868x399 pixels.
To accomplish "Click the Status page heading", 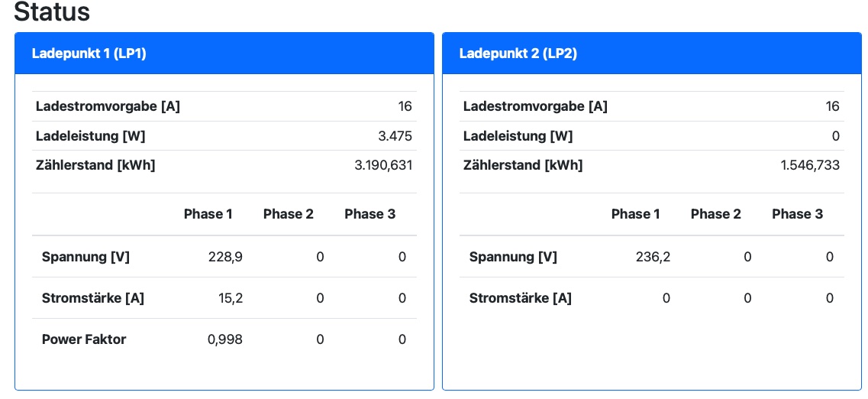I will pos(52,11).
